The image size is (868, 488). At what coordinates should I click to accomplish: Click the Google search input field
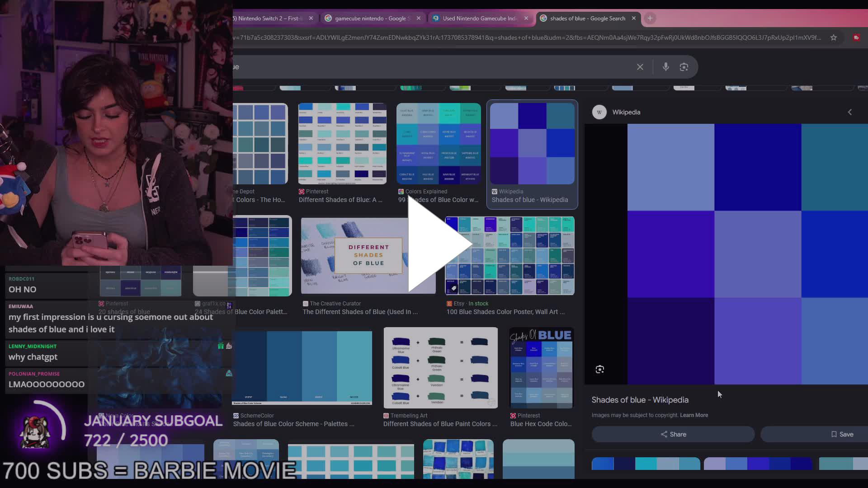click(429, 67)
